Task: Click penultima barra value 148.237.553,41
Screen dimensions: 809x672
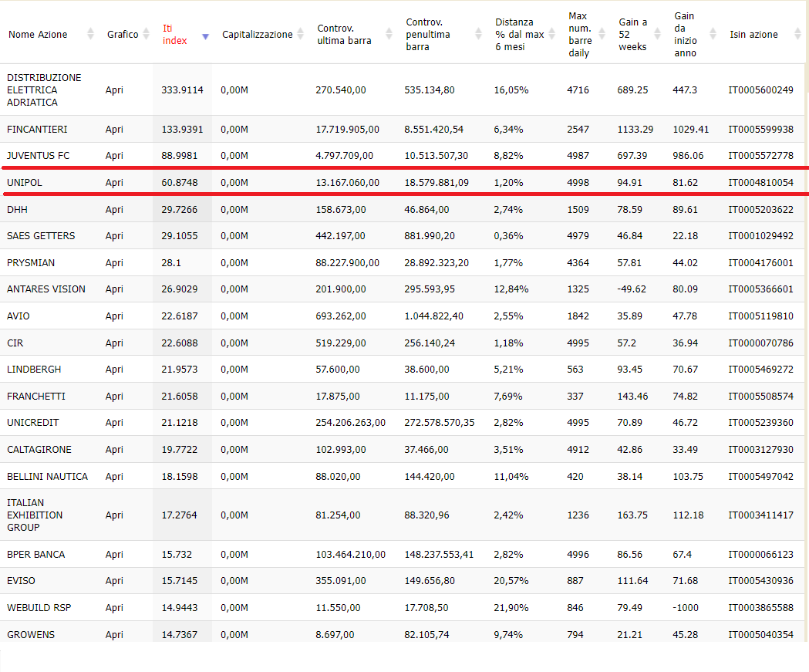Action: (x=439, y=554)
